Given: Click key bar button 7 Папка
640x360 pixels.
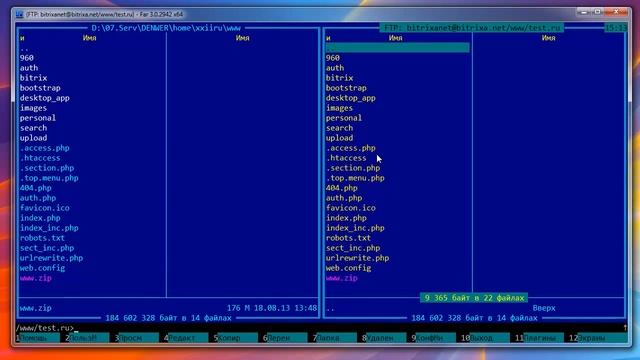Looking at the screenshot, I should [x=336, y=338].
